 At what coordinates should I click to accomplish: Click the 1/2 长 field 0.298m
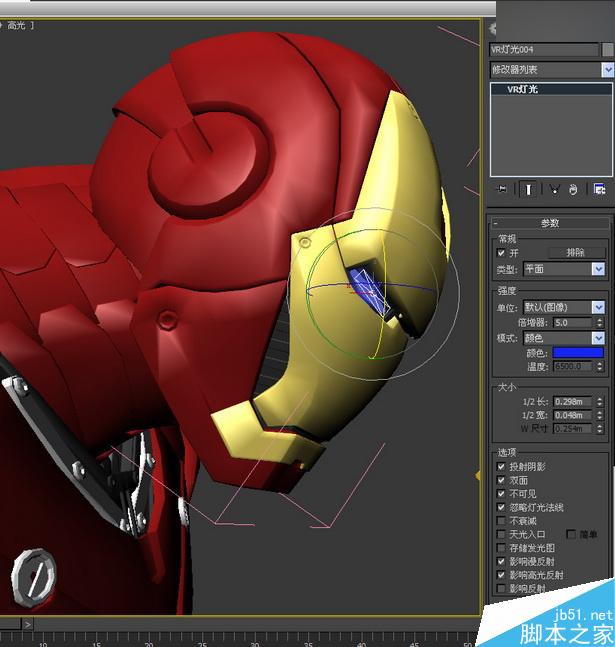click(572, 401)
